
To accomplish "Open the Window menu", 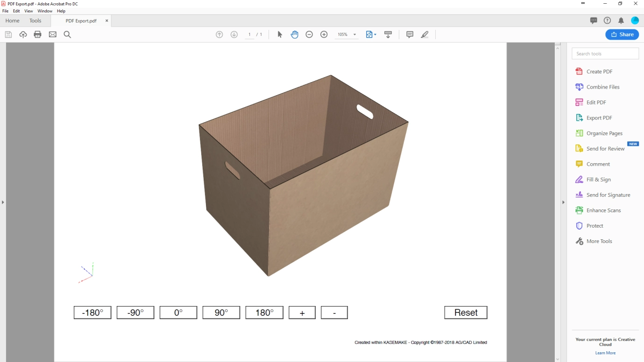I will [x=45, y=11].
